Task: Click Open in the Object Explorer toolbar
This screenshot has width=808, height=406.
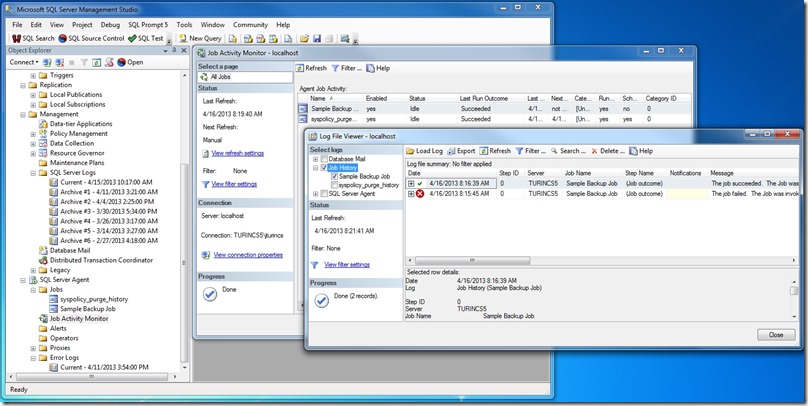Action: pos(130,62)
